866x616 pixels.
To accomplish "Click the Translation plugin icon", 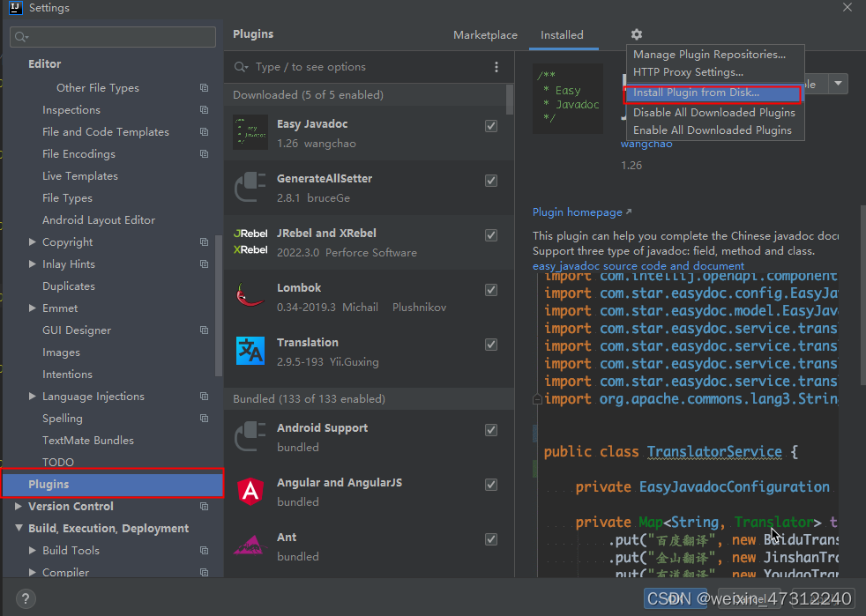I will pos(250,351).
